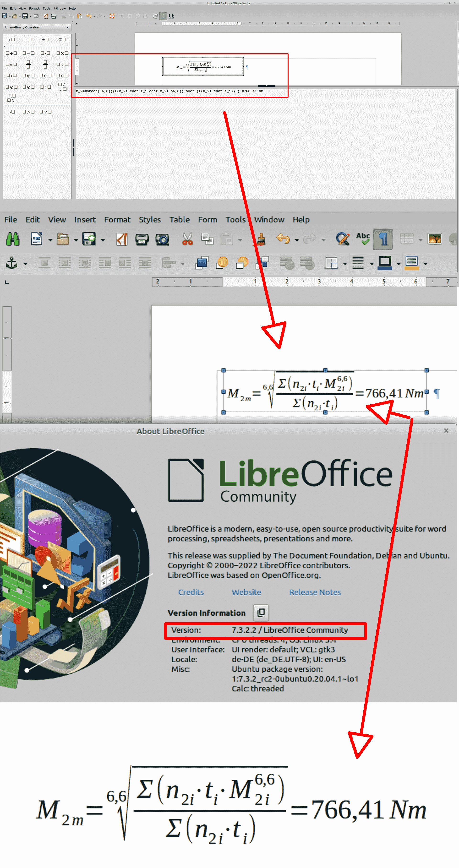Open the Form menu in the large menu bar

click(x=208, y=220)
